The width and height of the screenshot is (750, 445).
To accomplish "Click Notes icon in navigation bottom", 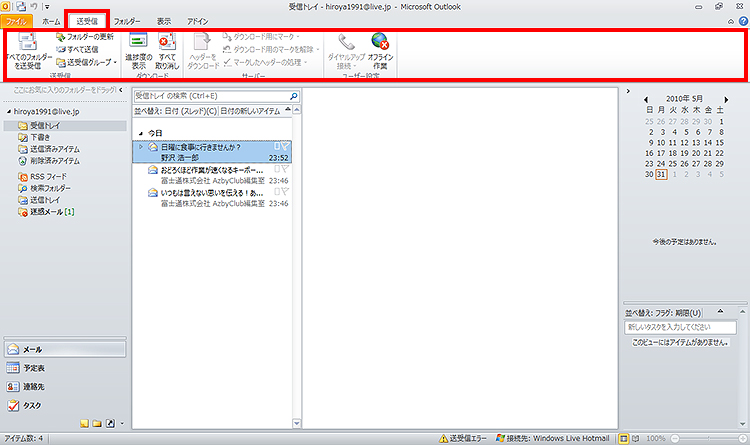I will (85, 423).
